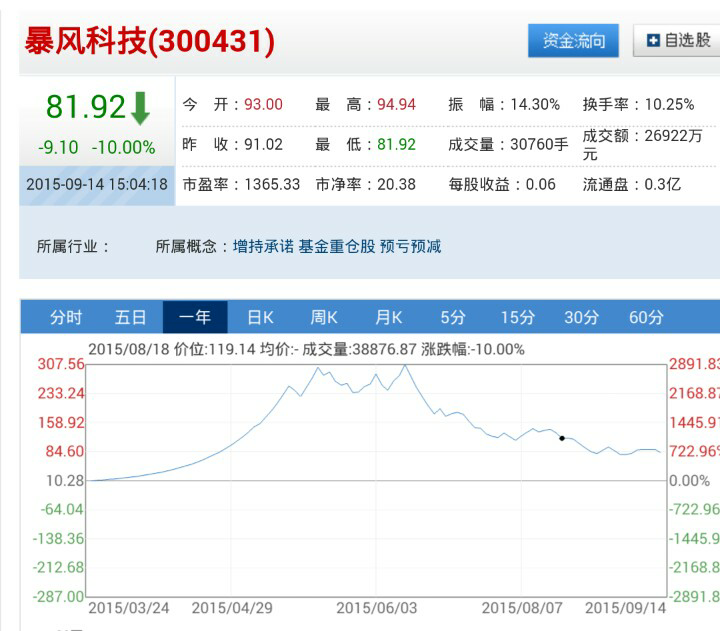720x631 pixels.
Task: Switch to the 分时 chart tab
Action: [x=66, y=317]
